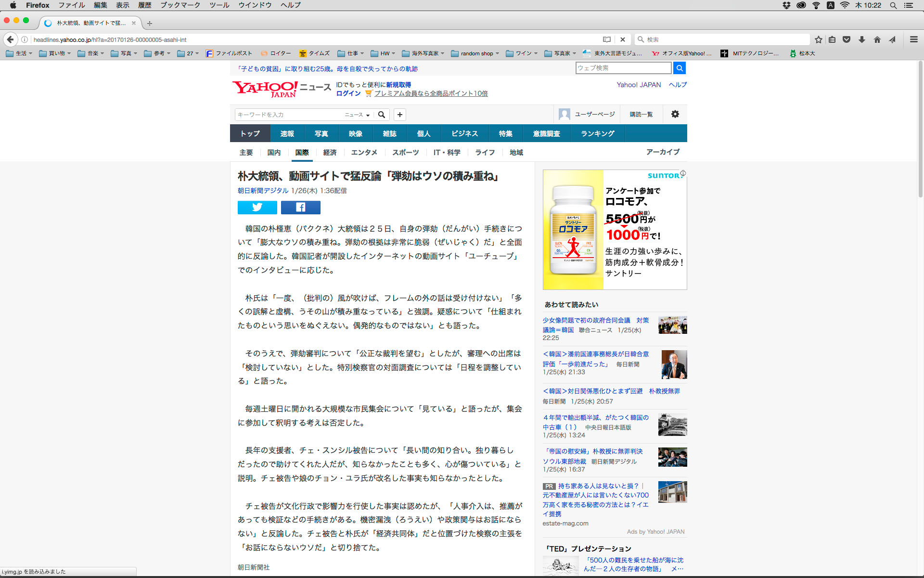
Task: Toggle reader view icon in address bar
Action: click(607, 39)
